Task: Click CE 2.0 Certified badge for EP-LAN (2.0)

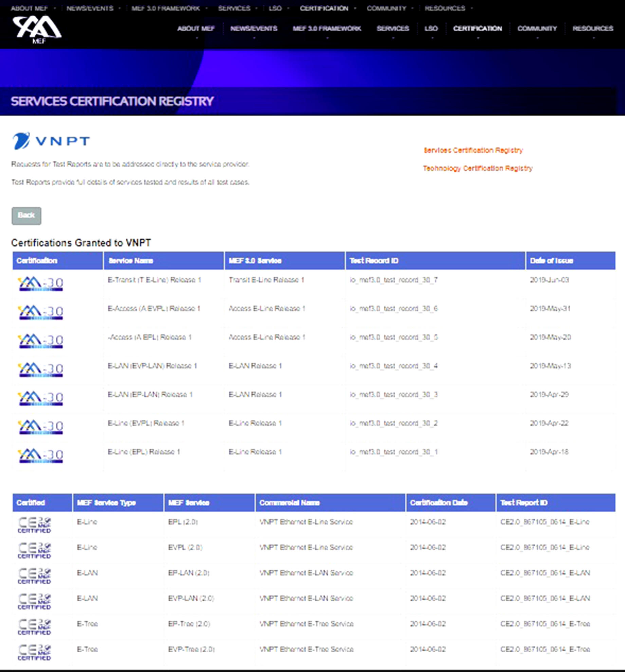Action: (34, 576)
